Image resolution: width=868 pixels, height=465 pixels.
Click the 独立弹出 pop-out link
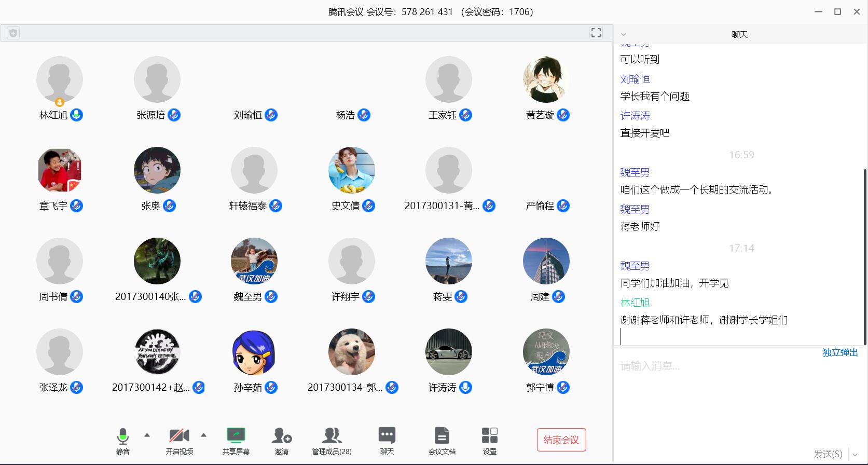click(x=839, y=352)
